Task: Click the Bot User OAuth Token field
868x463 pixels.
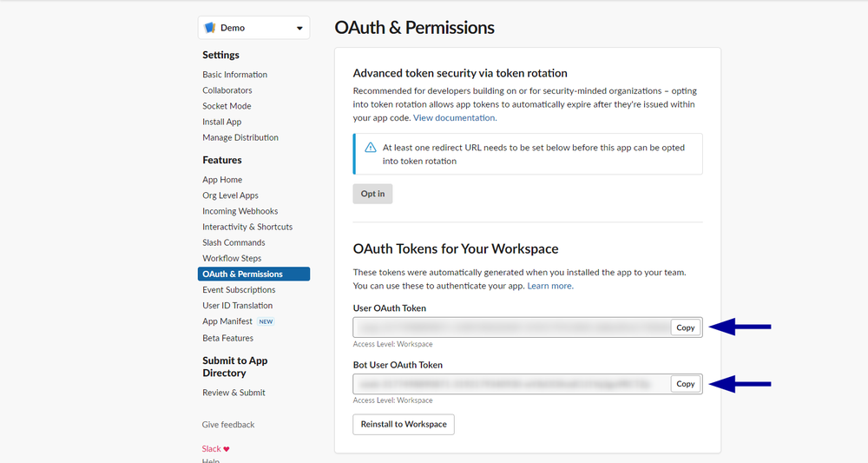Action: point(511,384)
